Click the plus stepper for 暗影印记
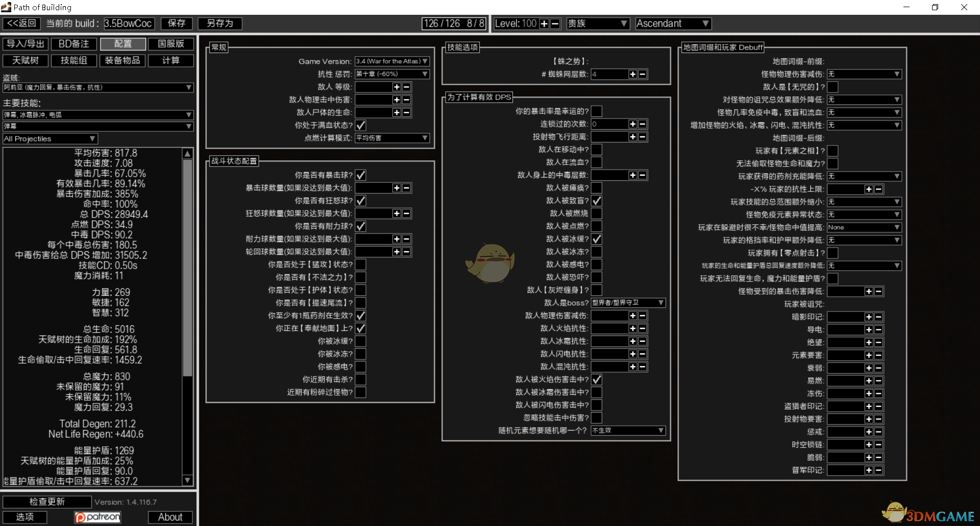 click(869, 317)
